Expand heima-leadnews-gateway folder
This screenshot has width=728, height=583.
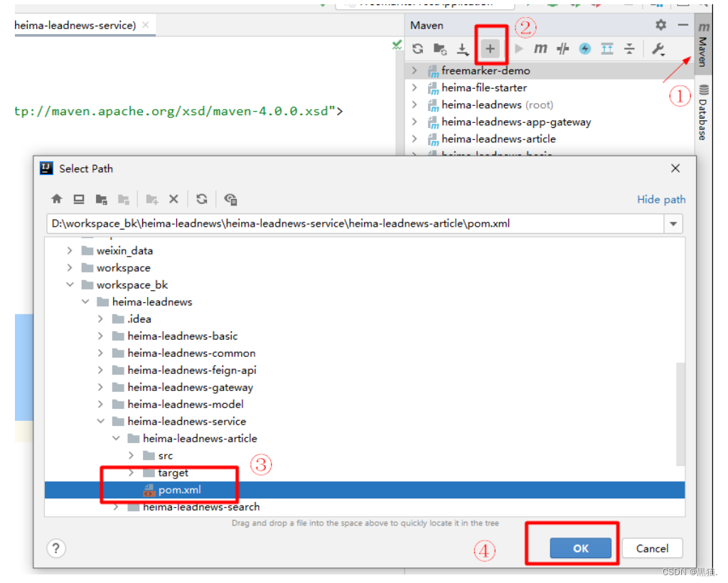pyautogui.click(x=101, y=387)
